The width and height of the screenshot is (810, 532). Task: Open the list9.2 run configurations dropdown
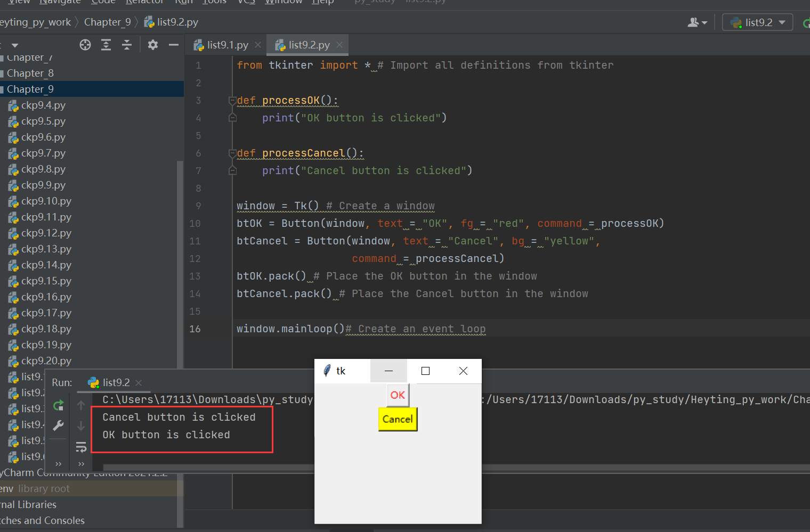757,22
